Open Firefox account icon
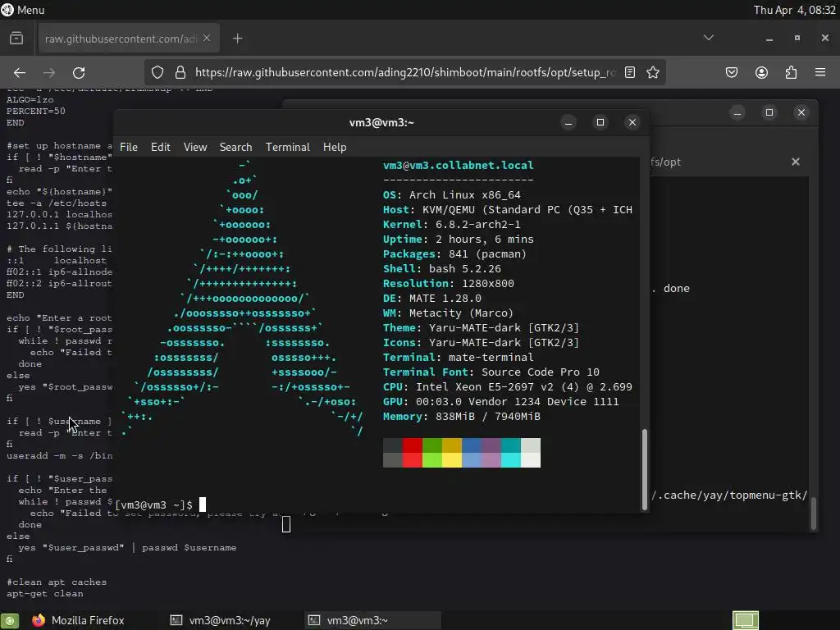The height and width of the screenshot is (630, 840). (x=761, y=72)
